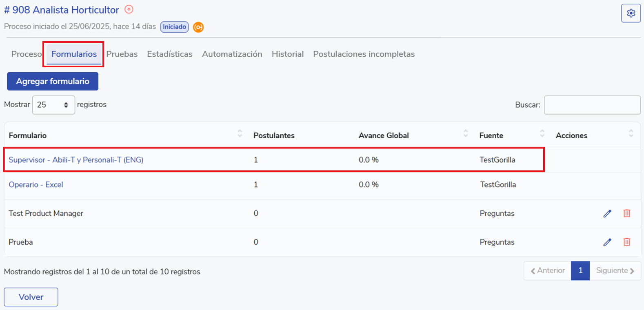This screenshot has height=310, width=644.
Task: Open Supervisor - Abili-T y Personali-T link
Action: [x=76, y=160]
